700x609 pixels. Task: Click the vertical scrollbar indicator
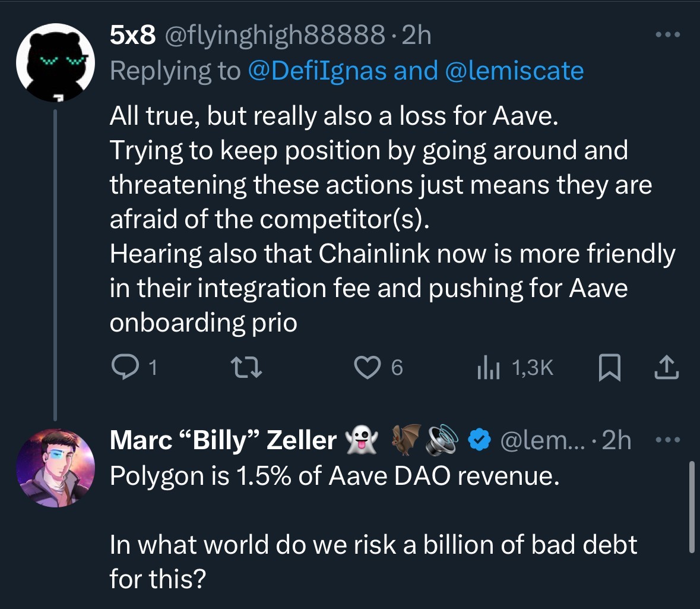coord(691,506)
